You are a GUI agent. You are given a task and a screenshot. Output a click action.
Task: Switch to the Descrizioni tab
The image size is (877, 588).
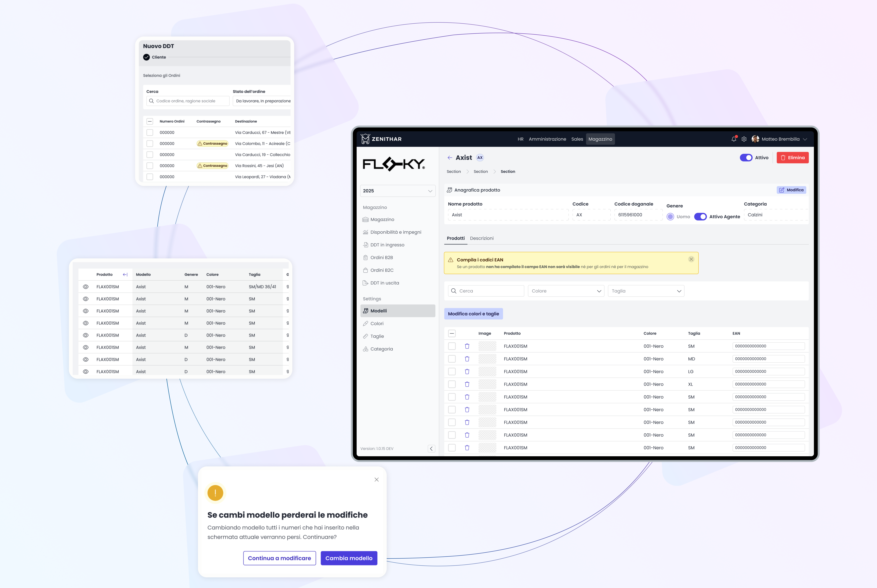pyautogui.click(x=482, y=239)
